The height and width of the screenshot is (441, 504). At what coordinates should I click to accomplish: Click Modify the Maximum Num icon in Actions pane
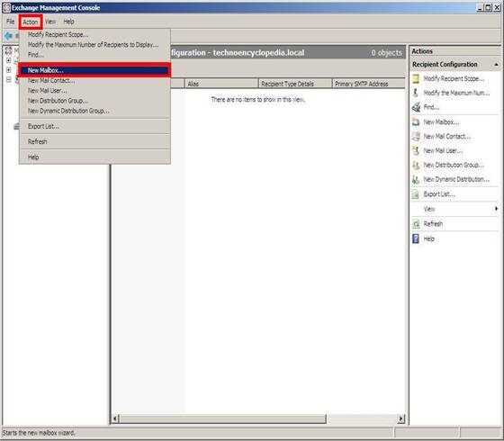(416, 93)
